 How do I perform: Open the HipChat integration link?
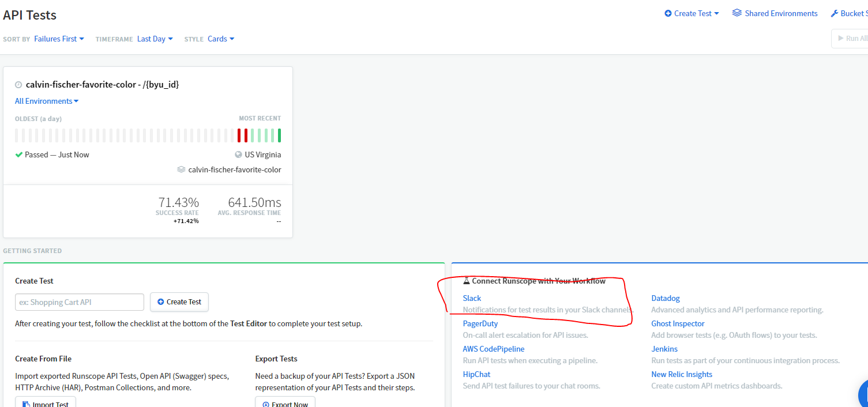coord(476,374)
